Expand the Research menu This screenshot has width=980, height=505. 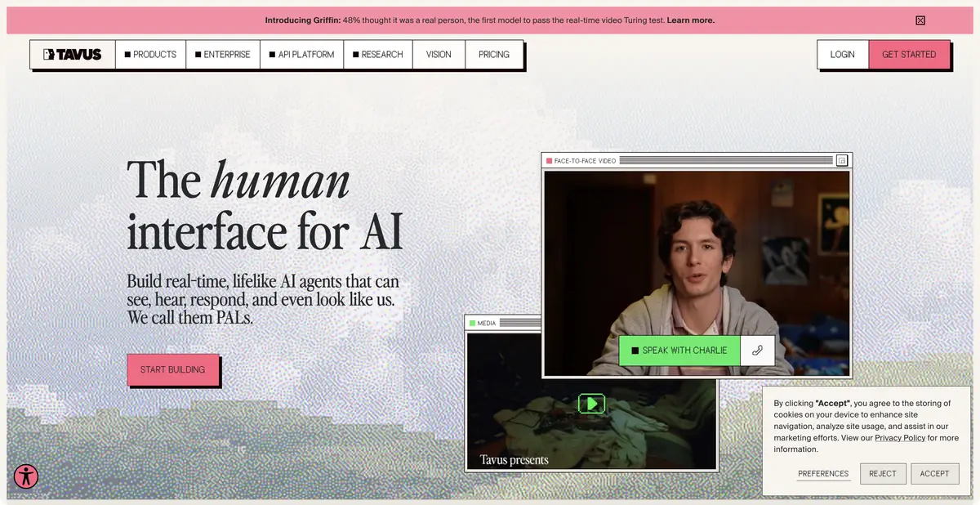377,55
